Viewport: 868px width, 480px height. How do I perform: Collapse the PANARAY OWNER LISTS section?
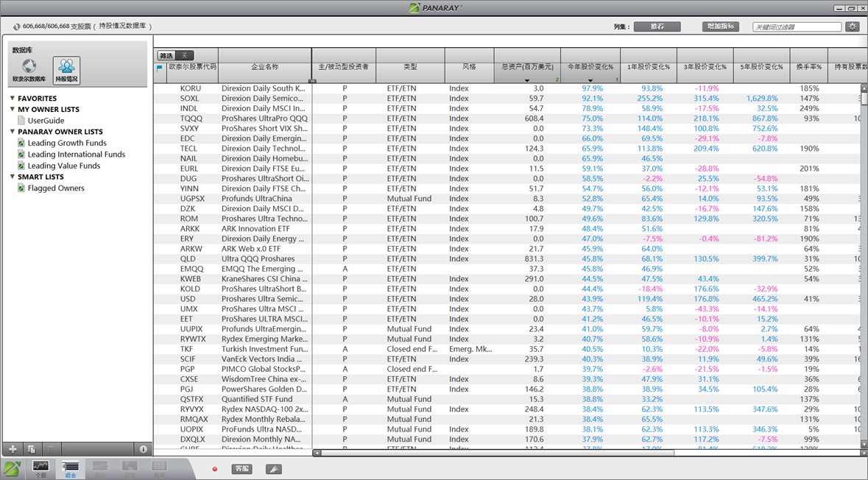(13, 131)
